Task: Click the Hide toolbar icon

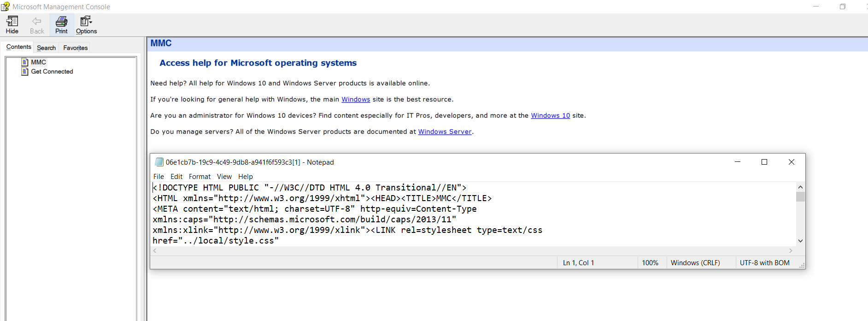Action: [12, 21]
